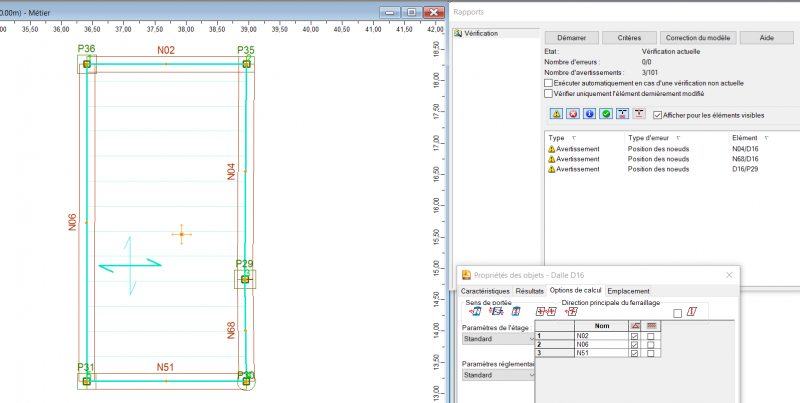Select the first Sens de portée icon
The width and height of the screenshot is (800, 403).
tap(474, 311)
